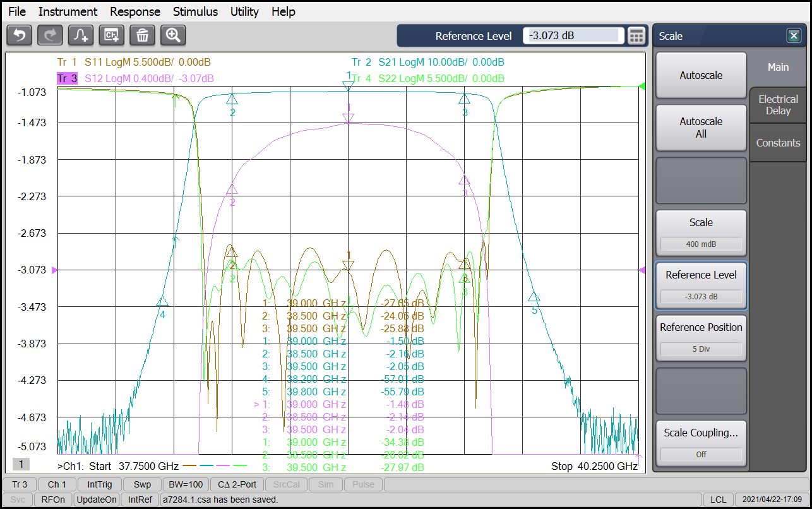The image size is (812, 509).
Task: Click the trash Delete icon
Action: (x=142, y=35)
